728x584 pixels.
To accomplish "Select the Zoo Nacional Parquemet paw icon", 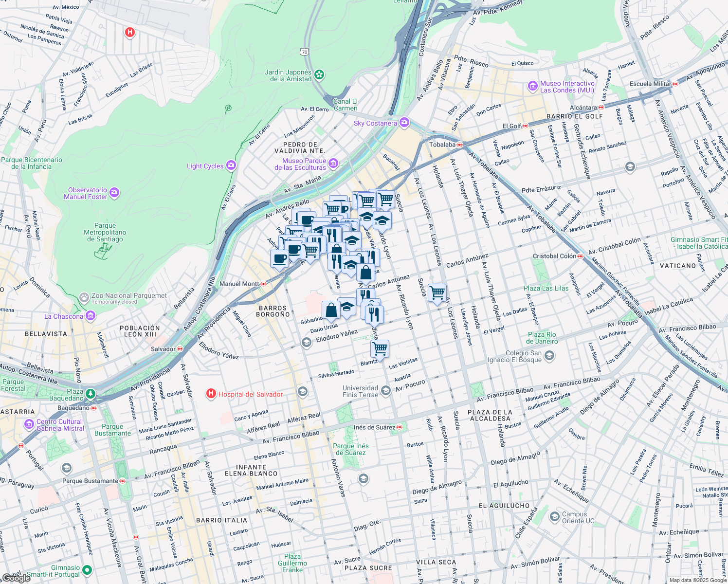I will (x=84, y=297).
